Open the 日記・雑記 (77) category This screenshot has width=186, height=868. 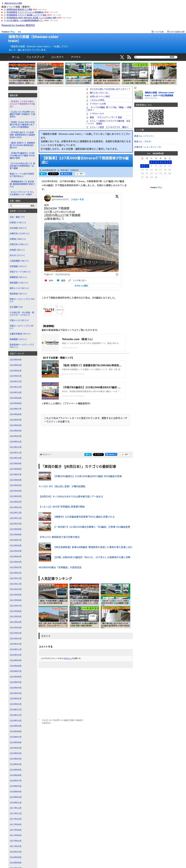pos(17,217)
